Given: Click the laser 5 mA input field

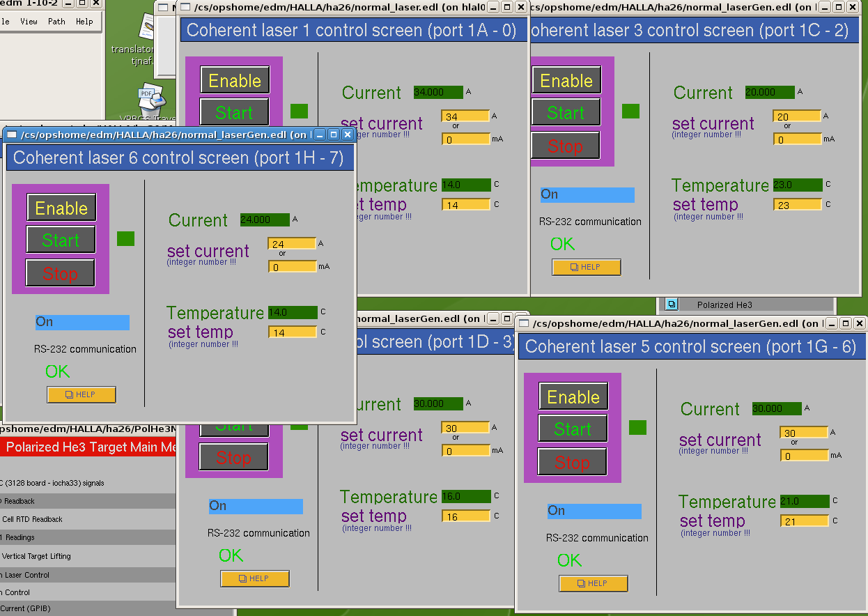Looking at the screenshot, I should click(804, 456).
